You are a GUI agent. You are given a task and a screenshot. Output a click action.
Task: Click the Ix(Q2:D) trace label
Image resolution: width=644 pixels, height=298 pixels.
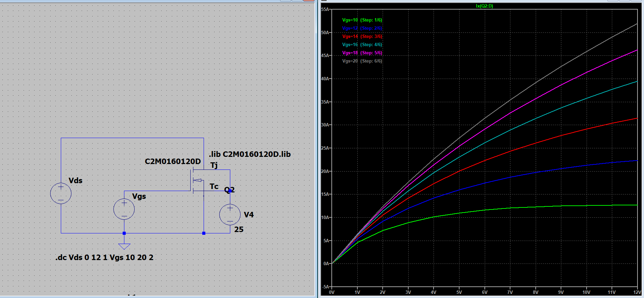[x=484, y=6]
